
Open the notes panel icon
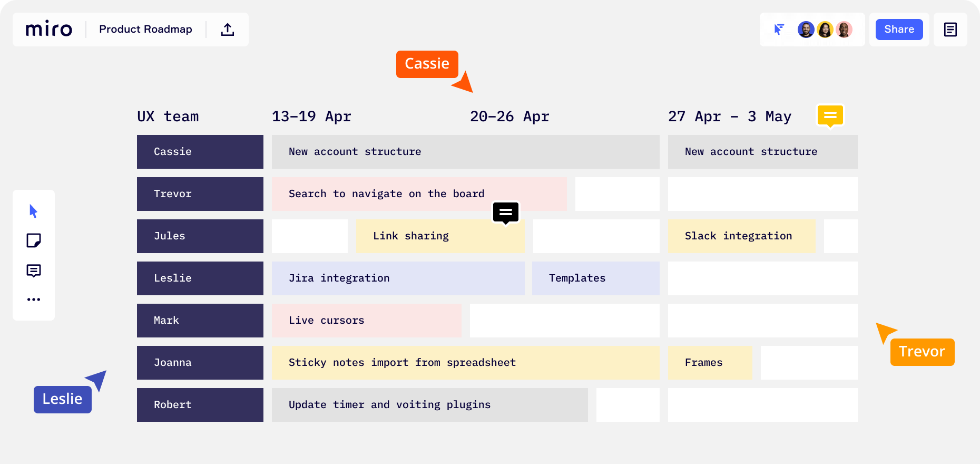(x=950, y=30)
